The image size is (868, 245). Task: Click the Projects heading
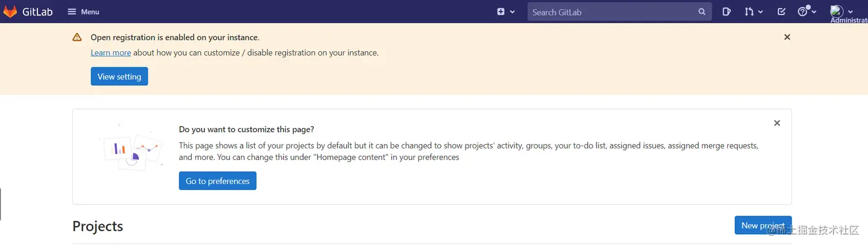click(x=98, y=226)
